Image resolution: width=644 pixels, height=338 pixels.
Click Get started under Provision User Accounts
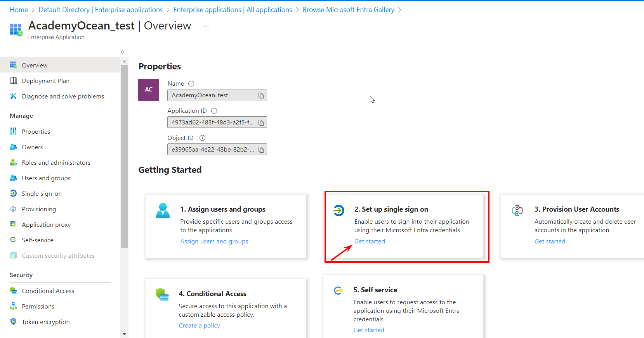tap(550, 241)
